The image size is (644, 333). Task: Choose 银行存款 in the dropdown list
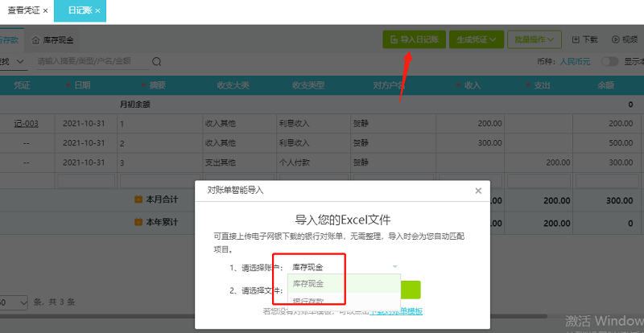click(x=344, y=302)
